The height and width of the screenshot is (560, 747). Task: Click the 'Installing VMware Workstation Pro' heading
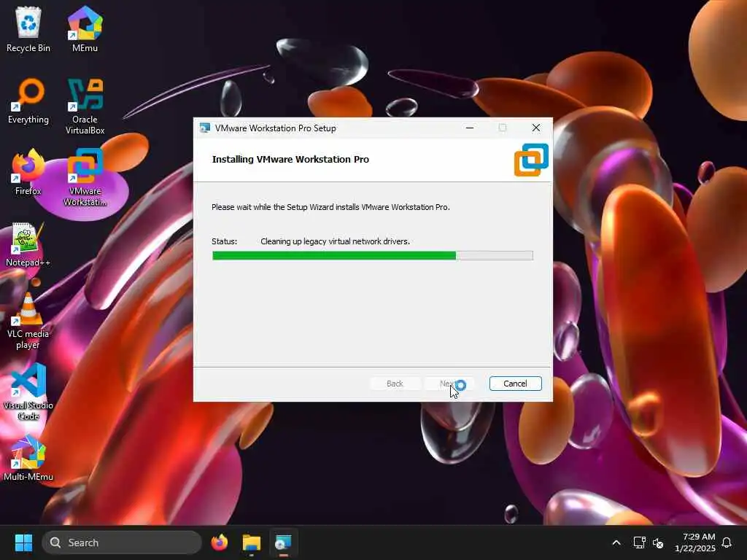[x=290, y=160]
